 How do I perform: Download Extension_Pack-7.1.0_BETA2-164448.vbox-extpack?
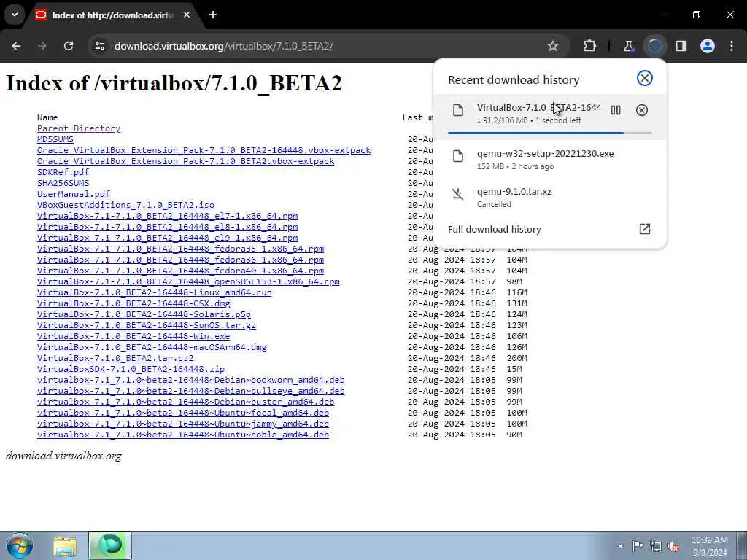point(204,150)
